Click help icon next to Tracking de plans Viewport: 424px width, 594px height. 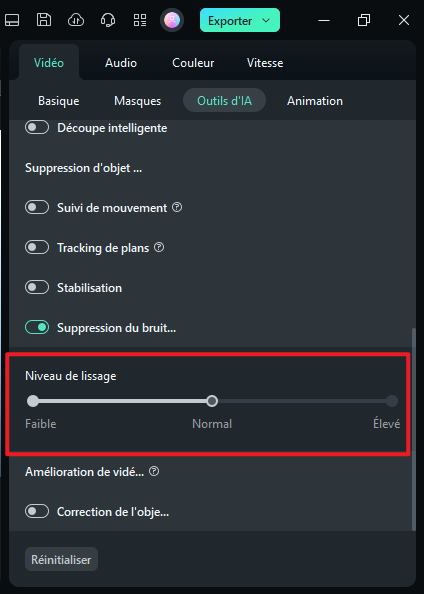(x=159, y=247)
